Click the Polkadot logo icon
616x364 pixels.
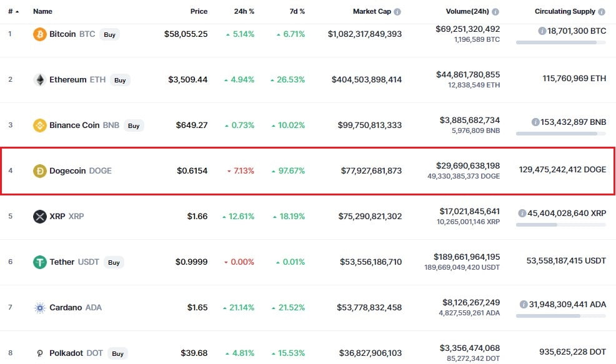(x=40, y=353)
